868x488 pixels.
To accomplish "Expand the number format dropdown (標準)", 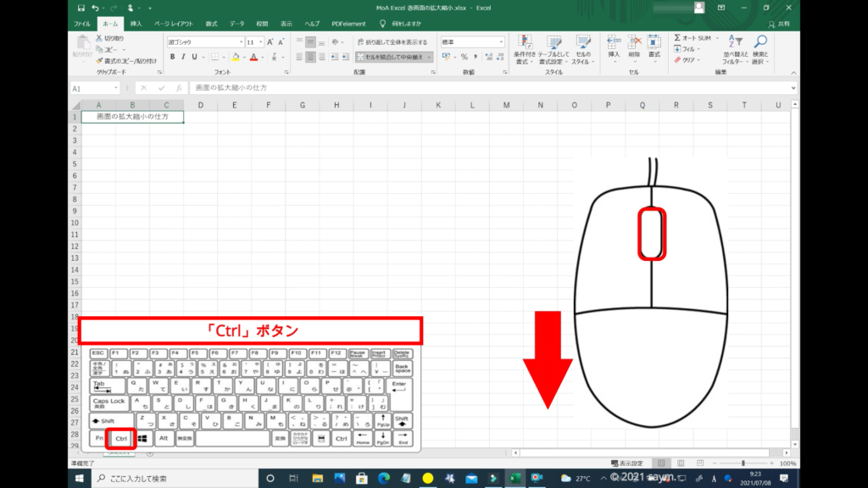I will coord(502,42).
